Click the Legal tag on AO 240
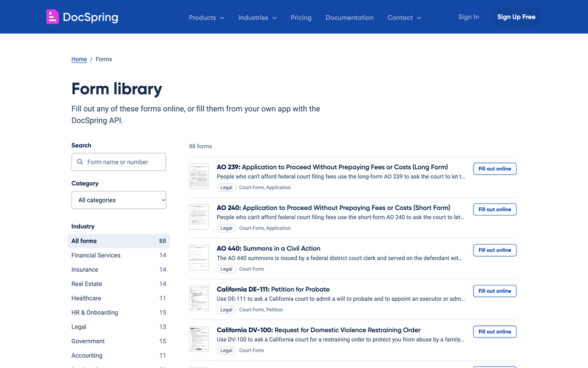This screenshot has width=588, height=368. click(x=226, y=228)
